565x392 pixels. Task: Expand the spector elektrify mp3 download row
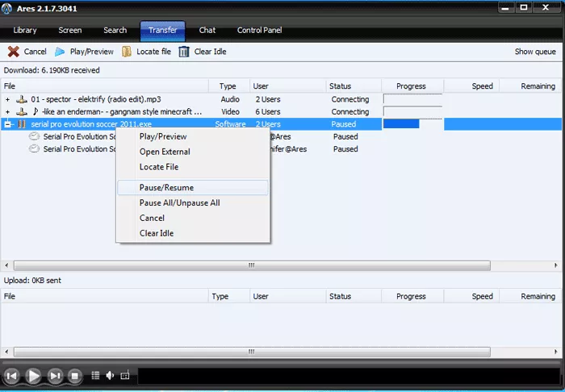[x=7, y=99]
